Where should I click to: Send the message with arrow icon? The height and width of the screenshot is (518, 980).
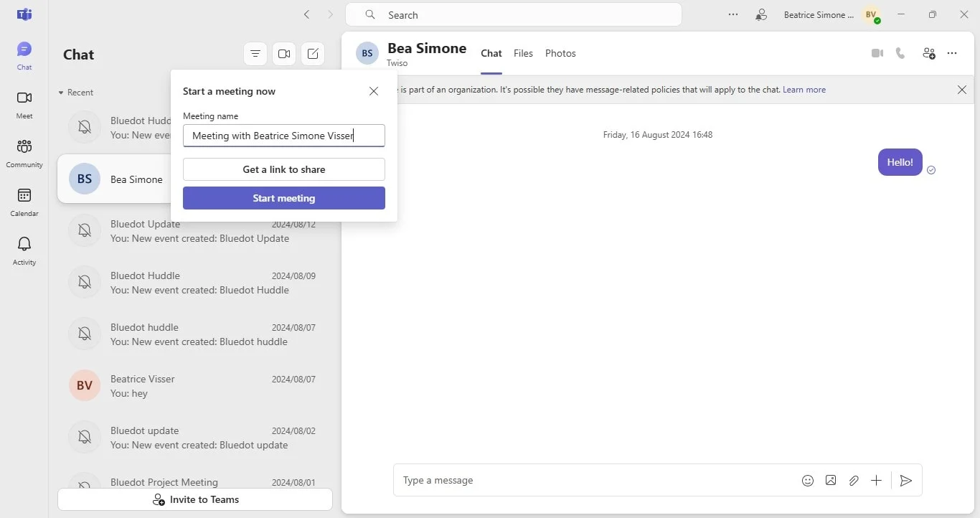point(906,481)
